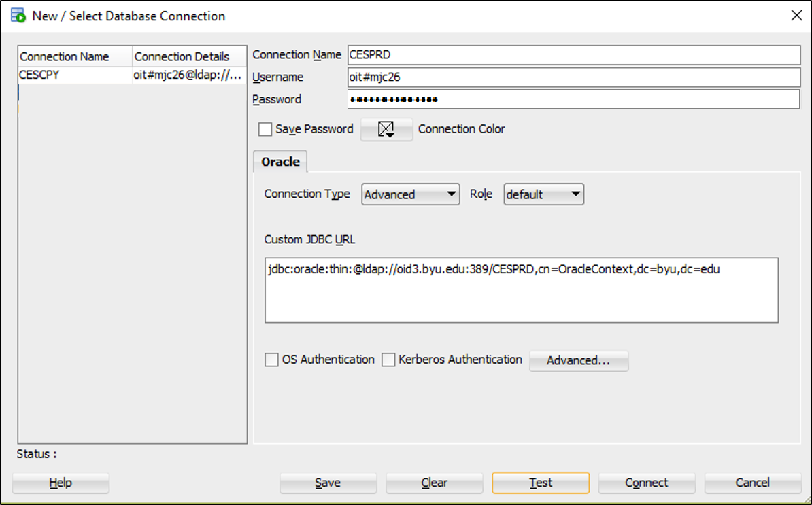Close the dialog with the X button

pyautogui.click(x=796, y=16)
